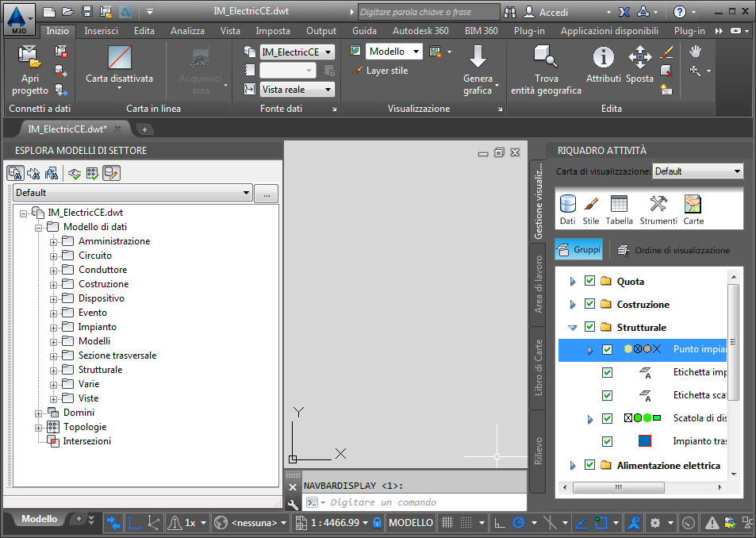Open the Autodesk 360 ribbon tab
The height and width of the screenshot is (538, 756).
[420, 31]
